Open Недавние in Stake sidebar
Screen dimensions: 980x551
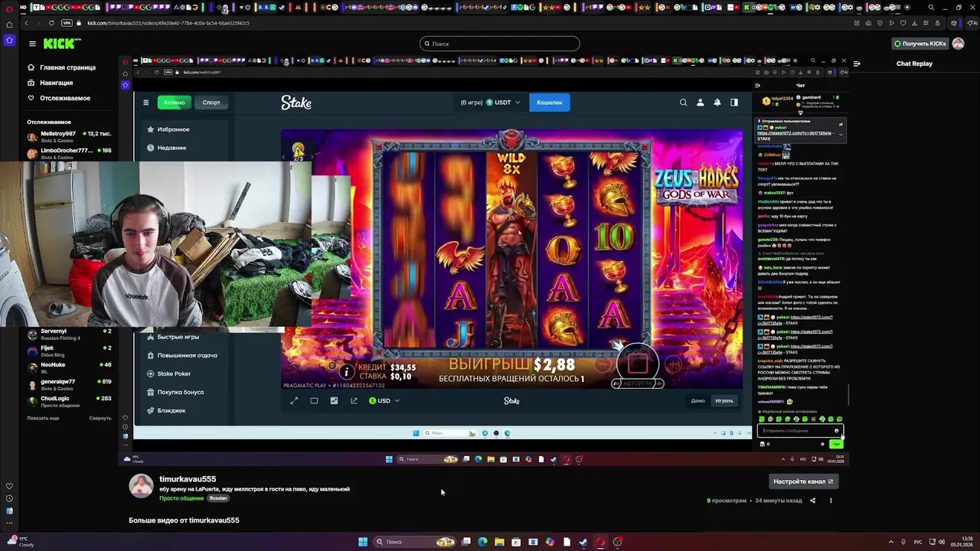(167, 148)
